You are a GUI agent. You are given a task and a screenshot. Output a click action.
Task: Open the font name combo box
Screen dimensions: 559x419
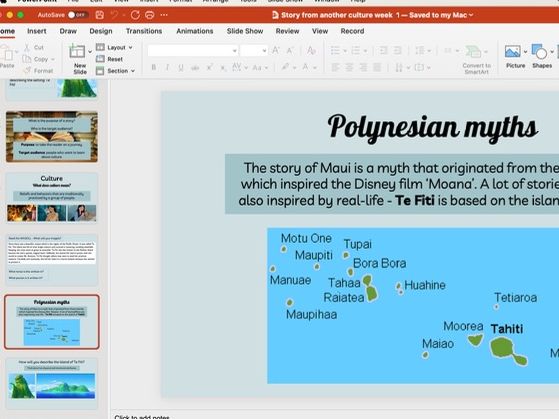pyautogui.click(x=193, y=51)
